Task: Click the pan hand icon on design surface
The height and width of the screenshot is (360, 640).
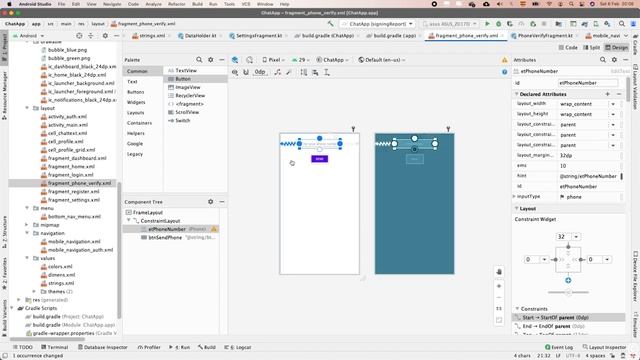Action: click(499, 272)
